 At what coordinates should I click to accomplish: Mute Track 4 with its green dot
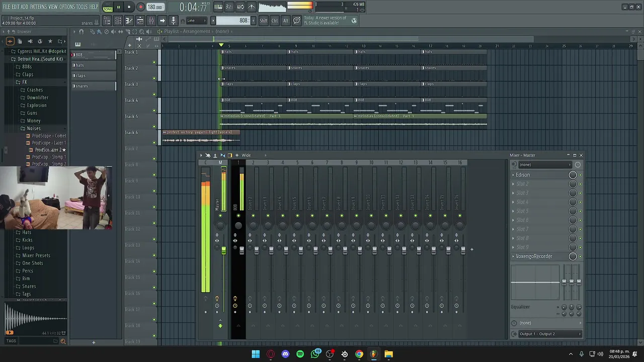pos(154,111)
